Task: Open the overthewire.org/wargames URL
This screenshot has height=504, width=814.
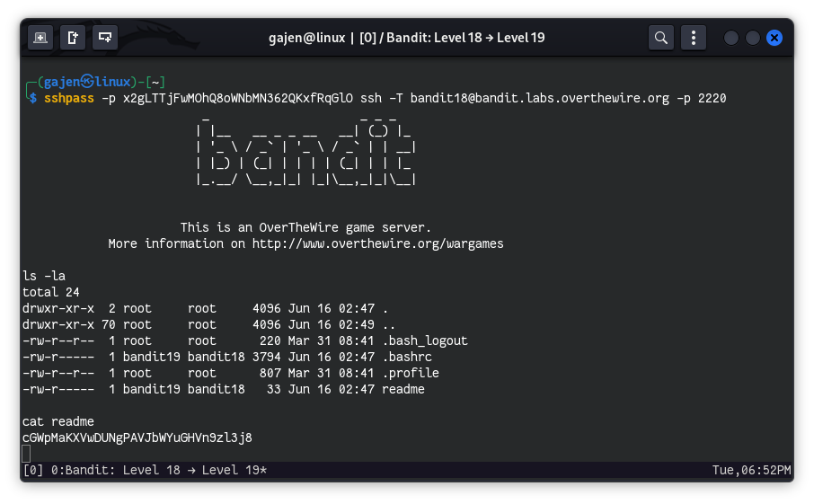Action: pos(377,243)
